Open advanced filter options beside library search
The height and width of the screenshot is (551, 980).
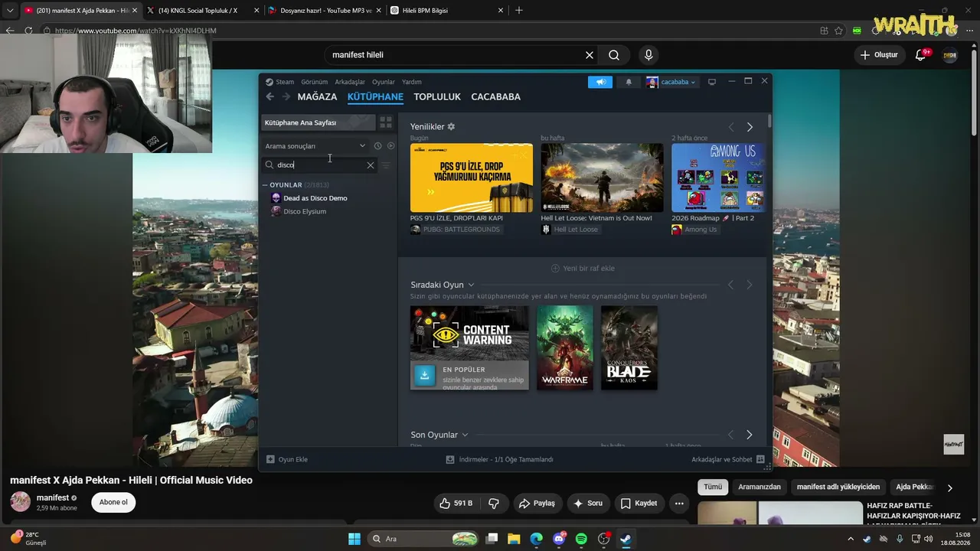[386, 165]
